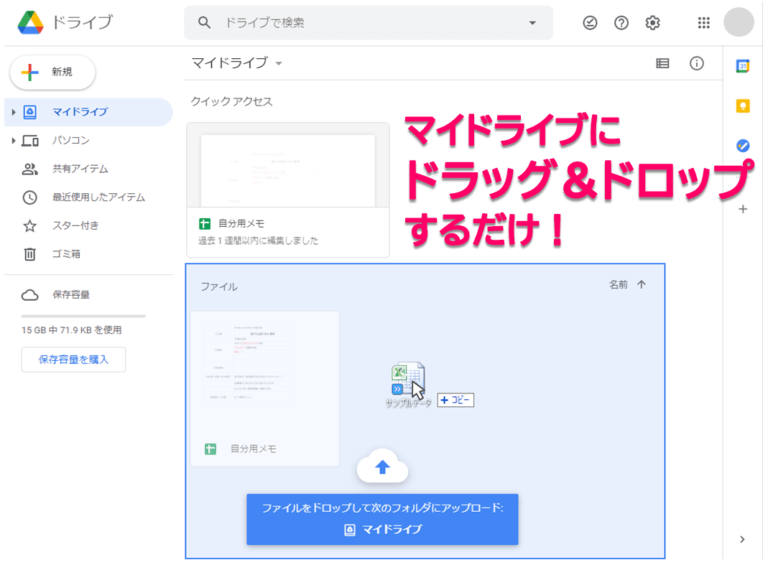Open 共有アイテム
This screenshot has width=768, height=565.
80,169
